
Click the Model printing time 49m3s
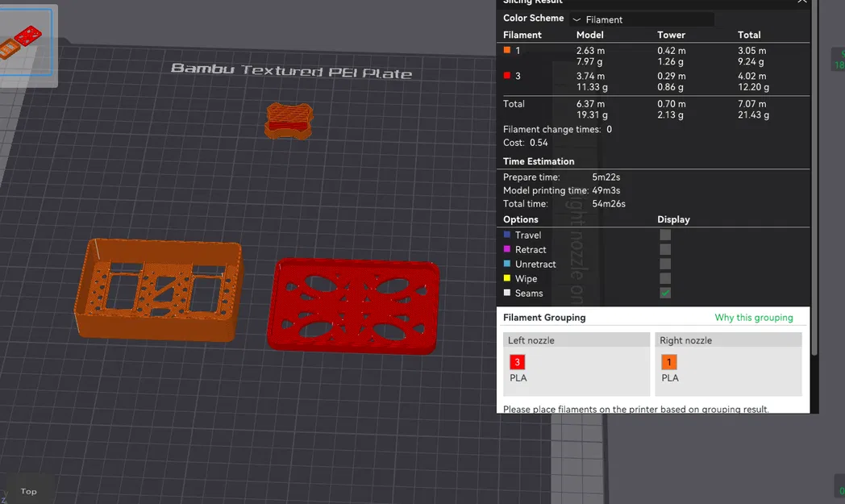606,190
